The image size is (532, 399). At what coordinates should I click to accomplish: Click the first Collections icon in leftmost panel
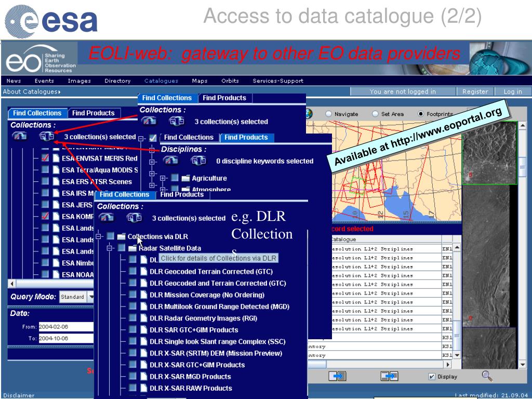tap(20, 137)
